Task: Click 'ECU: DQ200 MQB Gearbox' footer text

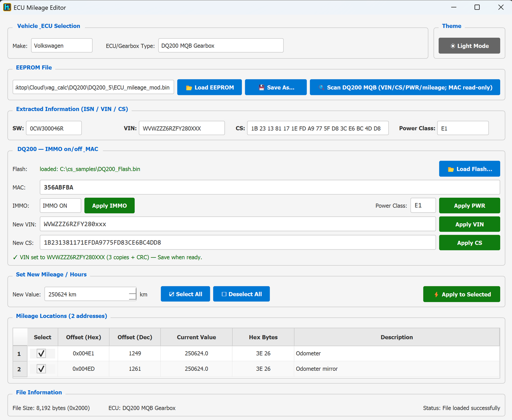Action: (x=142, y=408)
